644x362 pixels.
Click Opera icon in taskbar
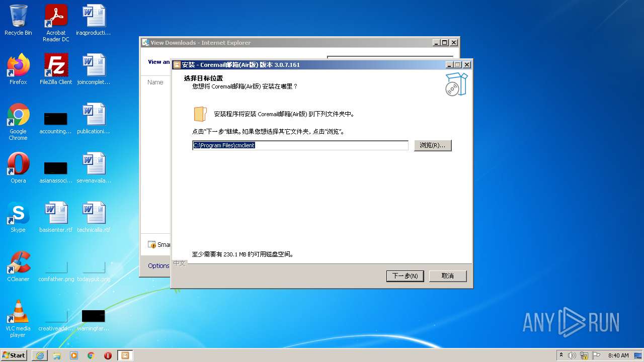(x=108, y=355)
